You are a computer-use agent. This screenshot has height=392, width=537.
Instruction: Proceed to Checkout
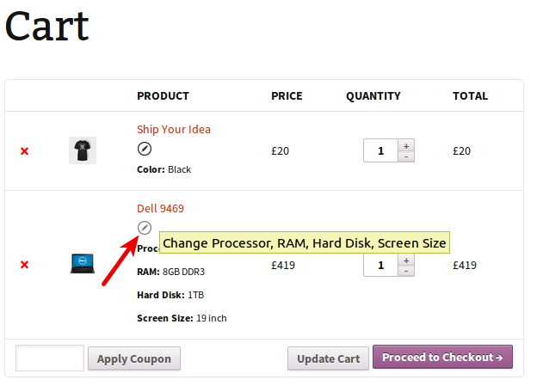(442, 358)
